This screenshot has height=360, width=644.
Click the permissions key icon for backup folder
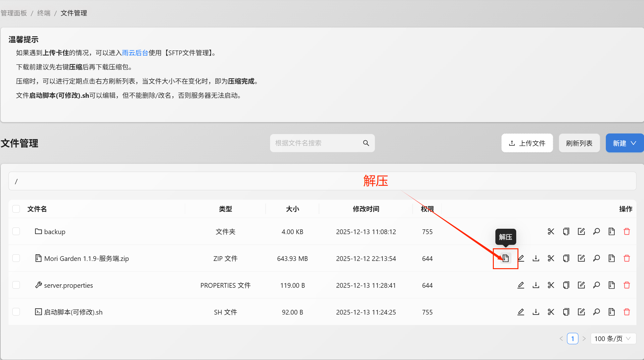point(596,232)
